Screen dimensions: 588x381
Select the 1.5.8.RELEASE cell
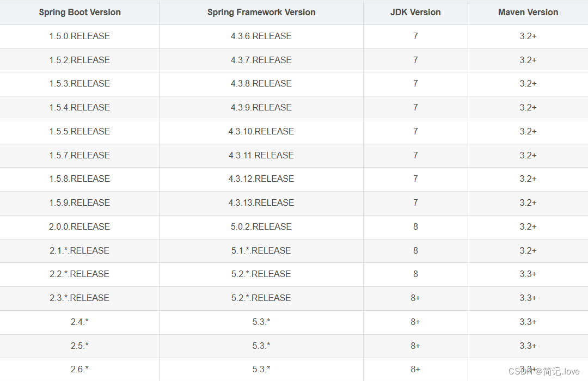[x=79, y=179]
